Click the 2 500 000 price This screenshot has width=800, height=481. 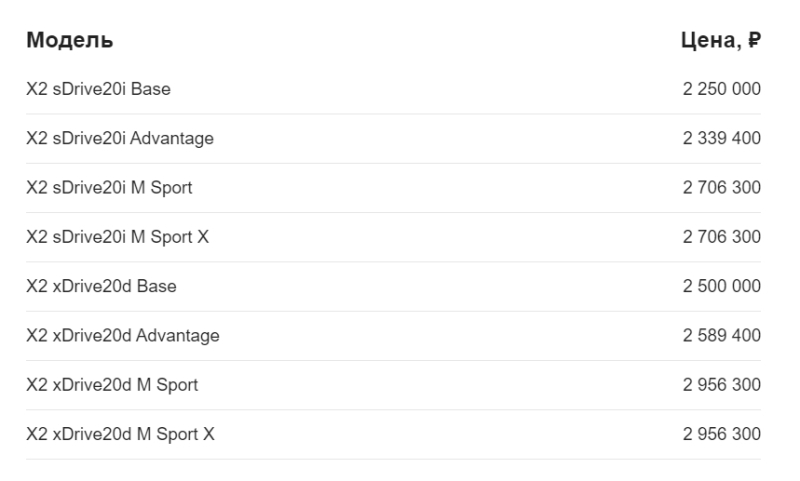pyautogui.click(x=722, y=286)
